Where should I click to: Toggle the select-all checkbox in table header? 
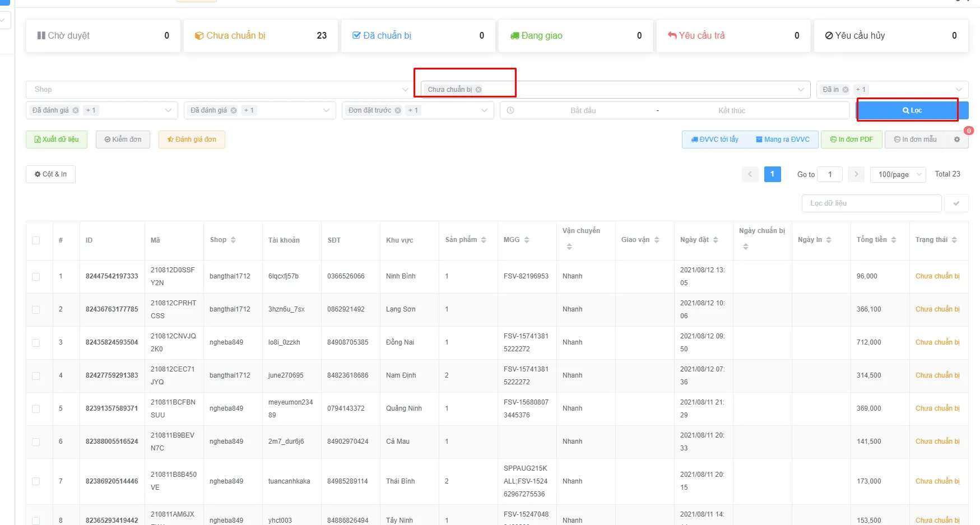[x=36, y=240]
